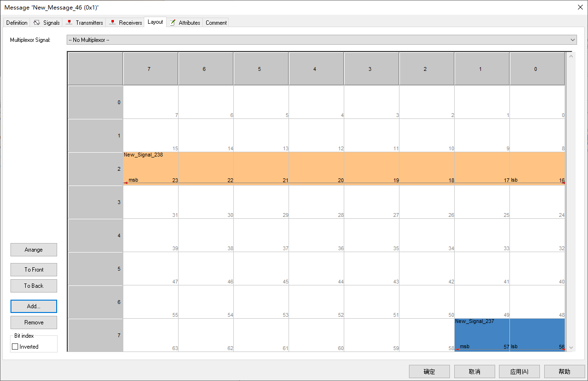
Task: Click the msb cell at bit 23
Action: 151,169
